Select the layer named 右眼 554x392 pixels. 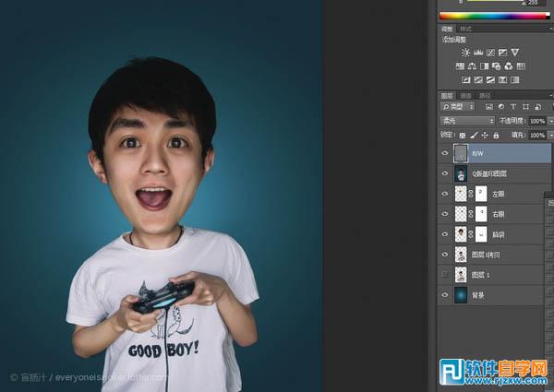point(499,214)
